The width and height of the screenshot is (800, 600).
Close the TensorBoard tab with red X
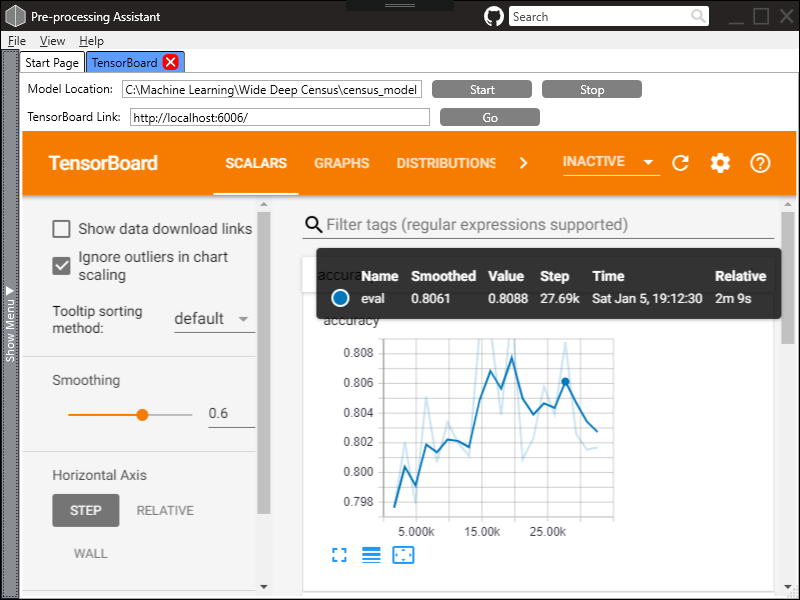(171, 62)
